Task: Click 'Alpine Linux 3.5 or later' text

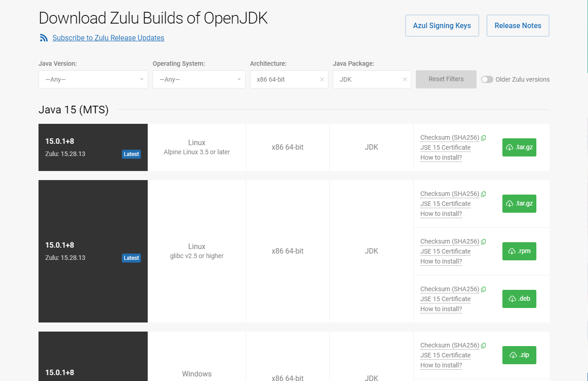Action: coord(197,152)
